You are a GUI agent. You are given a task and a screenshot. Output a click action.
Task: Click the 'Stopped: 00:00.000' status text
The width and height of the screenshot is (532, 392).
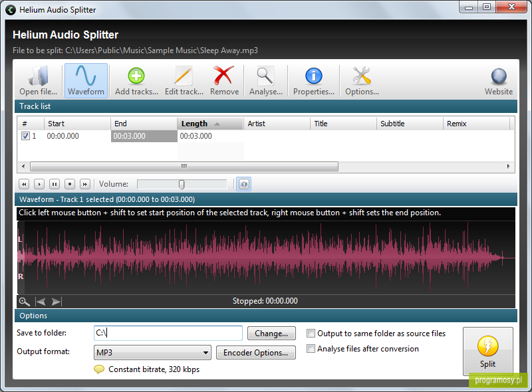pos(265,301)
